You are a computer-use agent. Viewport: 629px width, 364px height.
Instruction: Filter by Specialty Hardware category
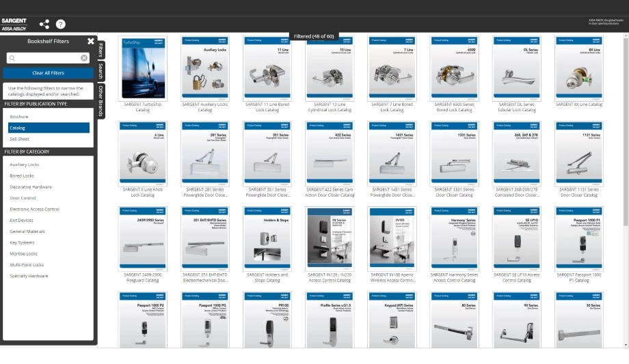pos(29,276)
